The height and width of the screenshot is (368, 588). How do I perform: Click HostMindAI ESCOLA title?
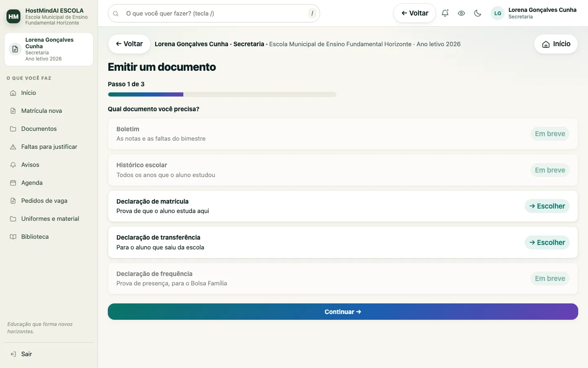pos(54,11)
